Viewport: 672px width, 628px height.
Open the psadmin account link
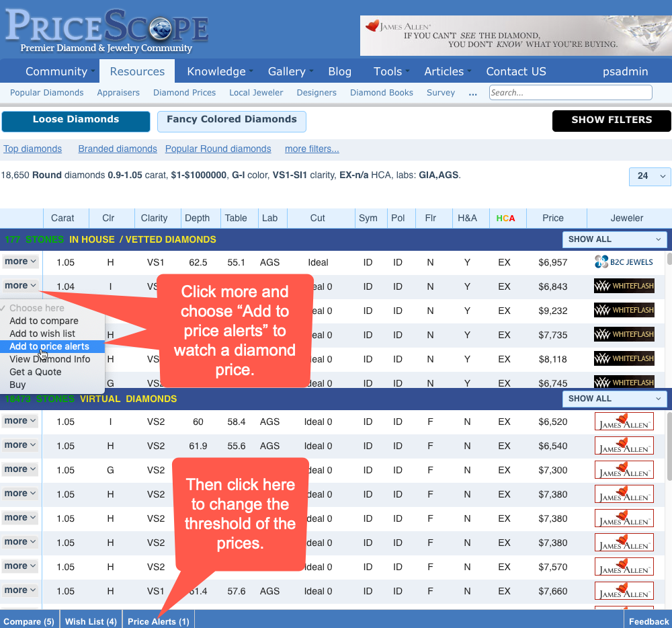coord(625,71)
